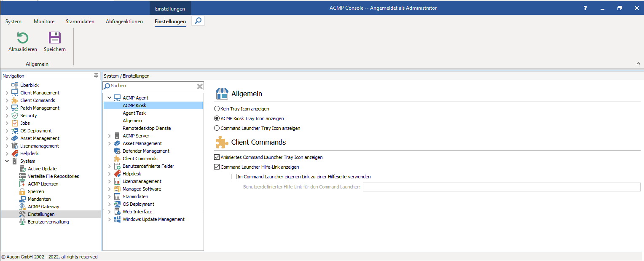
Task: Click the Lizenzmanagement icon in Navigation
Action: tap(15, 146)
